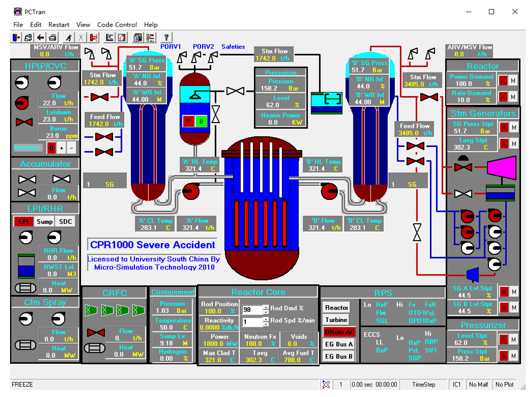Viewport: 532px width, 397px height.
Task: Click the question mark help icon
Action: click(x=166, y=38)
